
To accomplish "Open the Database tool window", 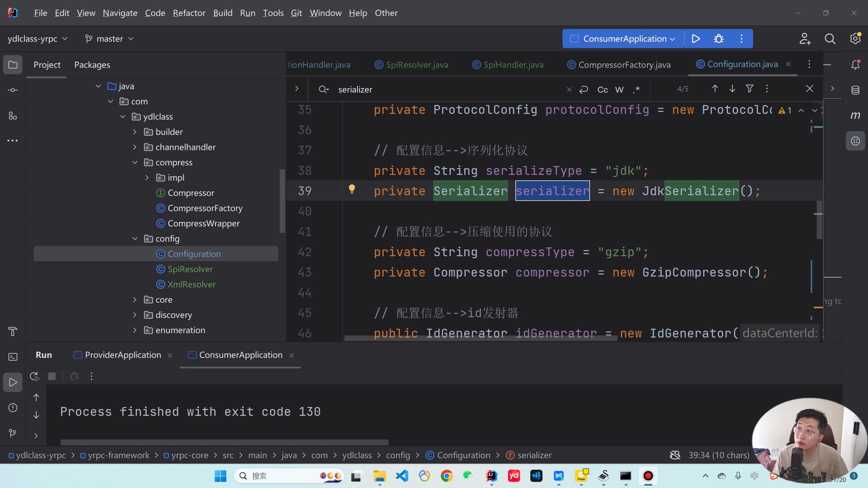I will pyautogui.click(x=856, y=90).
